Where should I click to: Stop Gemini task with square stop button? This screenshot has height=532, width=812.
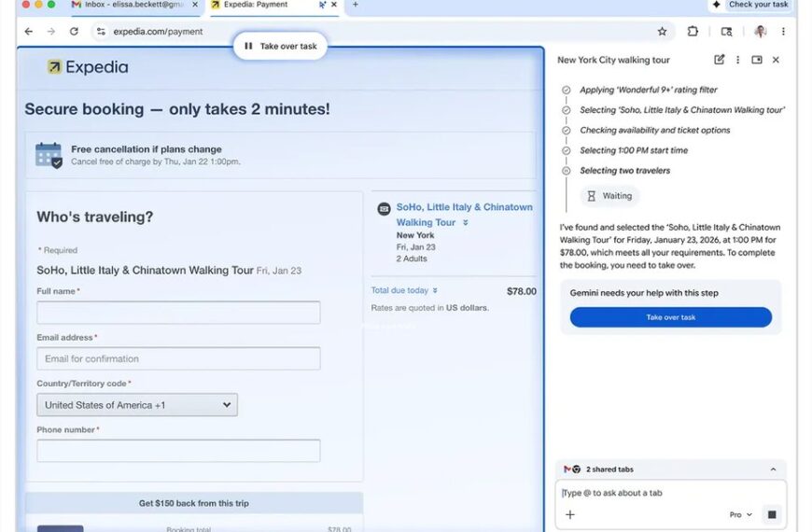[x=772, y=514]
